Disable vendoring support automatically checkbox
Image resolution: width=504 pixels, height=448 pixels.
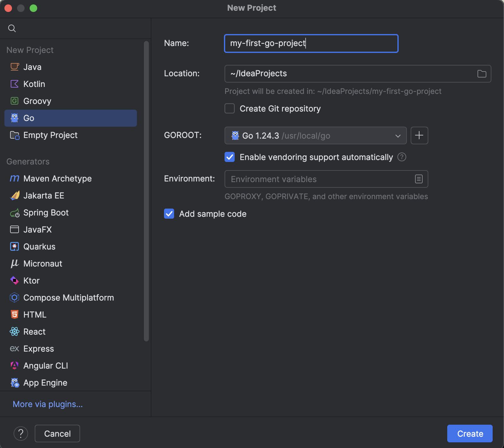pos(230,157)
